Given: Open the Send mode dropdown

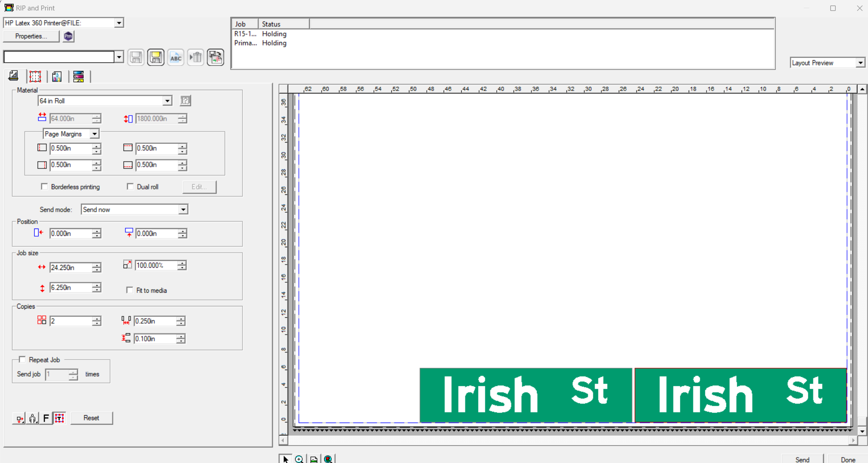Looking at the screenshot, I should [x=183, y=209].
